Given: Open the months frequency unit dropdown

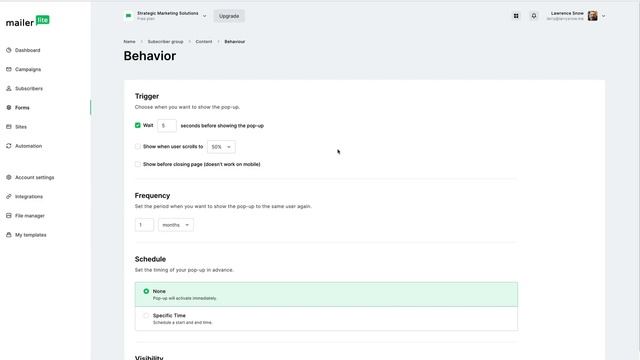Looking at the screenshot, I should 176,225.
